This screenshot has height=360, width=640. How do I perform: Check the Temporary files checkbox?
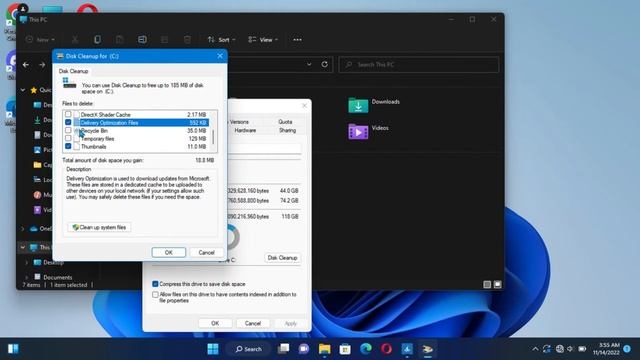68,138
